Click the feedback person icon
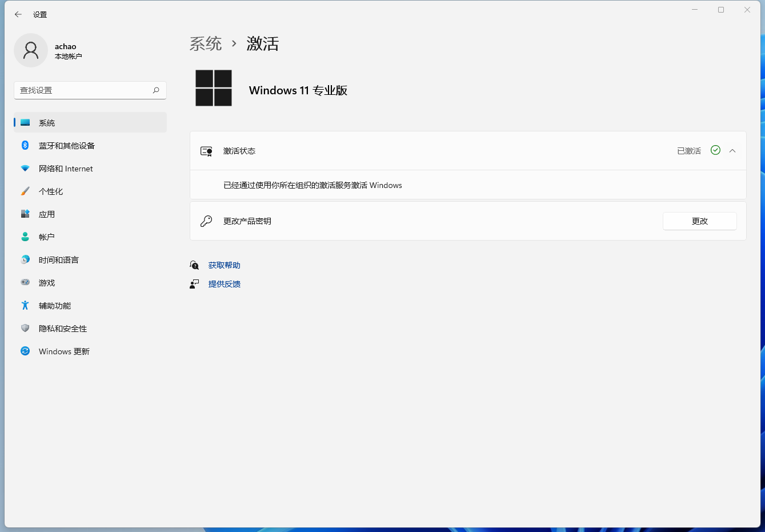The width and height of the screenshot is (765, 532). (x=194, y=284)
